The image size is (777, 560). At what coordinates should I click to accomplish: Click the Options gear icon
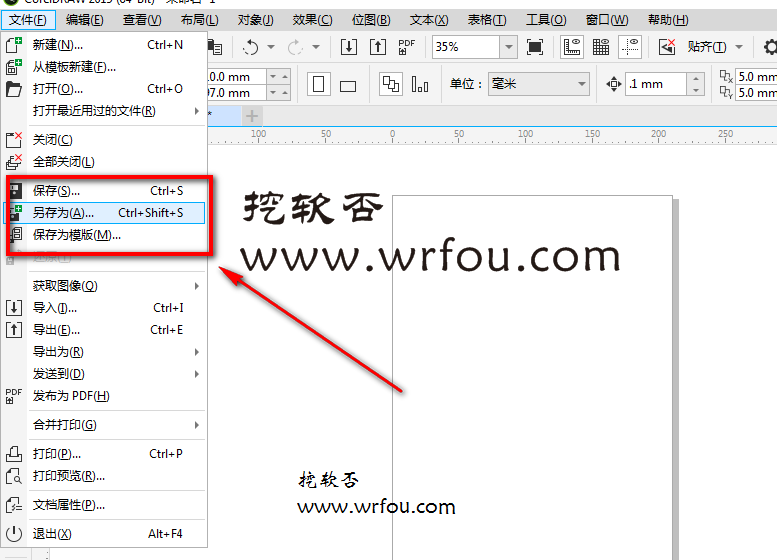769,47
